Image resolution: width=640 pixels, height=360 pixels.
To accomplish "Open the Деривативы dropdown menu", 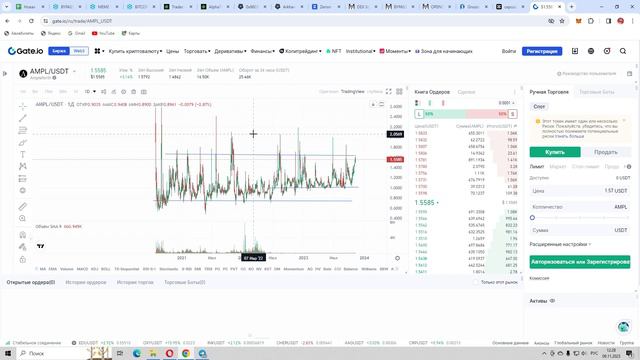I will (230, 51).
